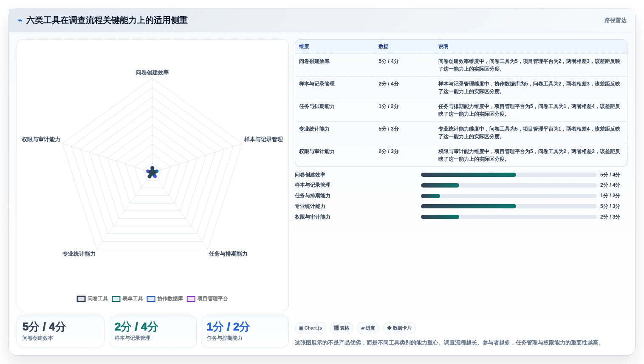Click the 1分 / 2分 value in the table
Image resolution: width=644 pixels, height=364 pixels.
tap(389, 106)
